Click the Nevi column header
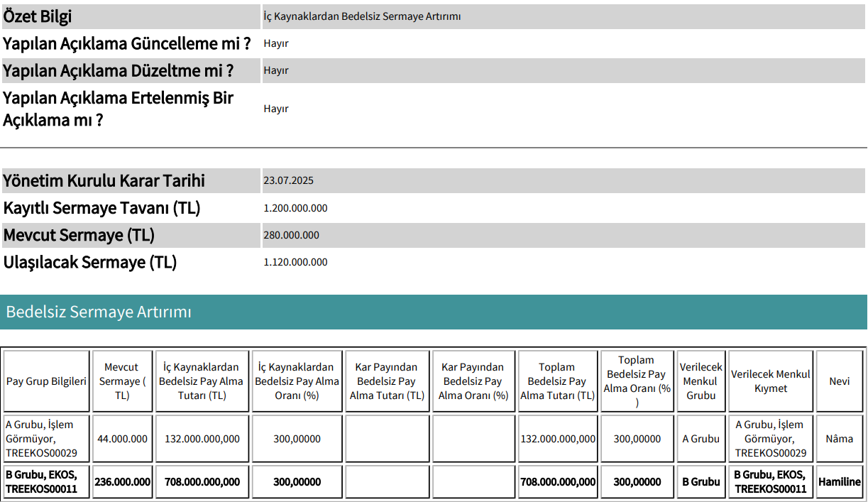 840,381
